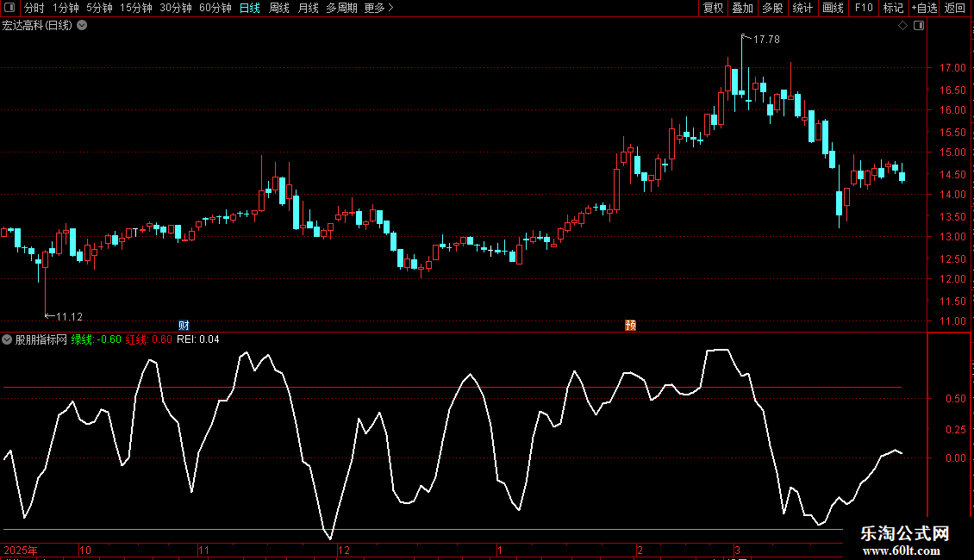Switch to 周线 weekly chart
Image resolution: width=974 pixels, height=560 pixels.
(x=279, y=8)
